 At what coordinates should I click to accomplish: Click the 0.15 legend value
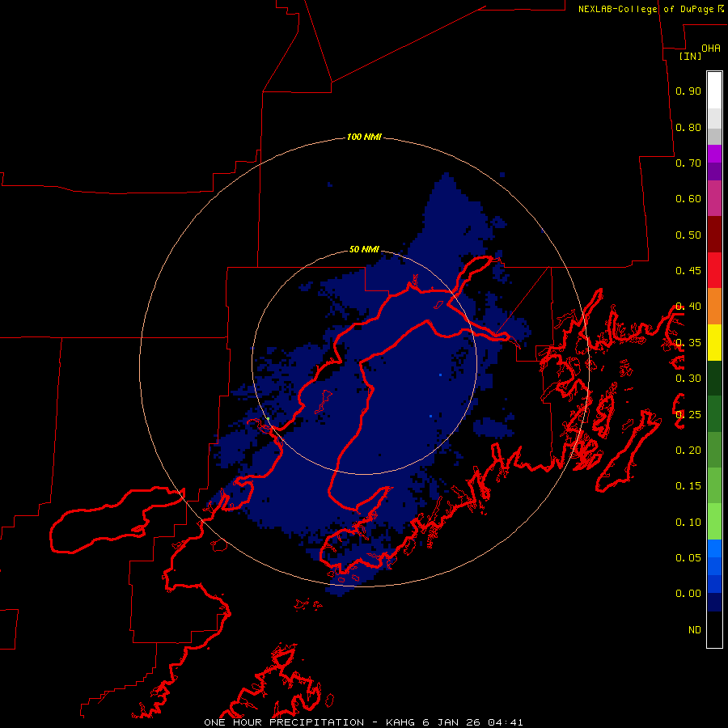tap(688, 486)
